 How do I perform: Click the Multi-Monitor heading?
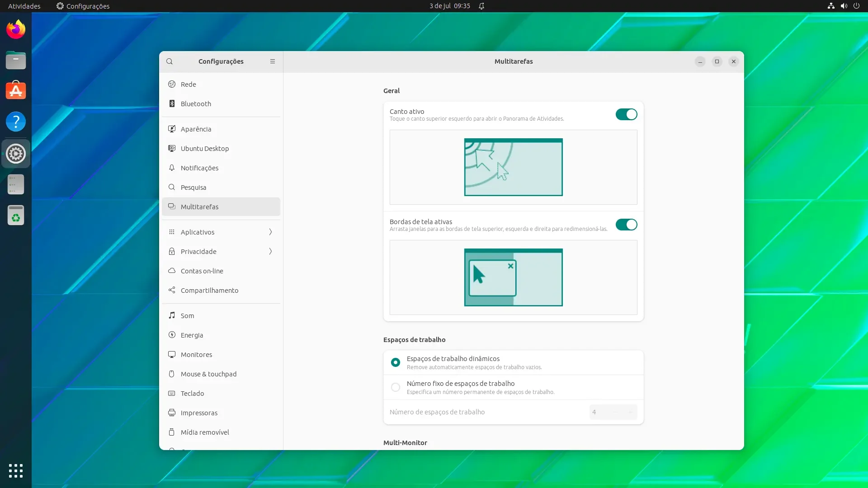point(405,442)
